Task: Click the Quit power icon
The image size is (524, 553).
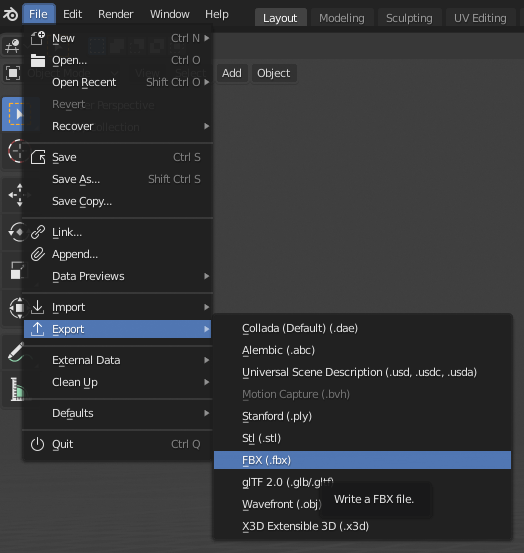Action: click(x=37, y=444)
